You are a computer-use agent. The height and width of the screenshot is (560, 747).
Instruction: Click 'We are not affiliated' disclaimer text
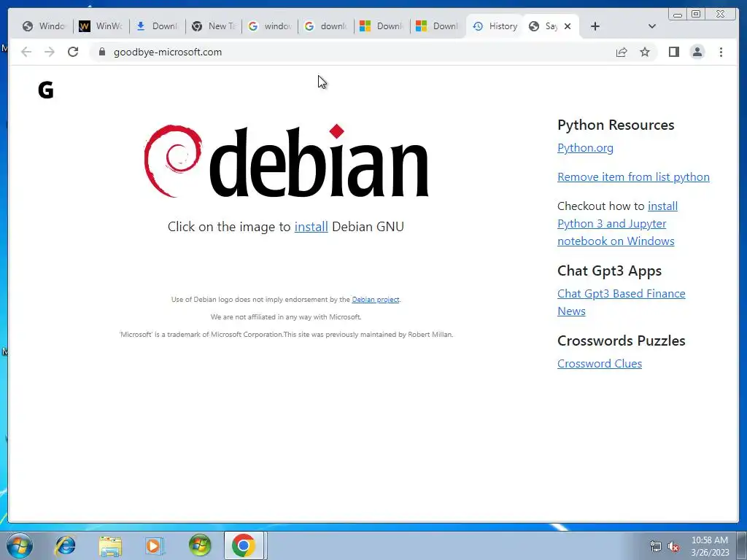[286, 317]
